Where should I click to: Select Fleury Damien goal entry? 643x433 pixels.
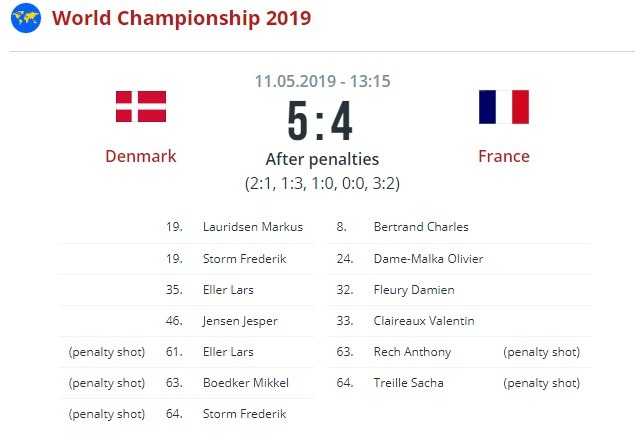click(414, 290)
